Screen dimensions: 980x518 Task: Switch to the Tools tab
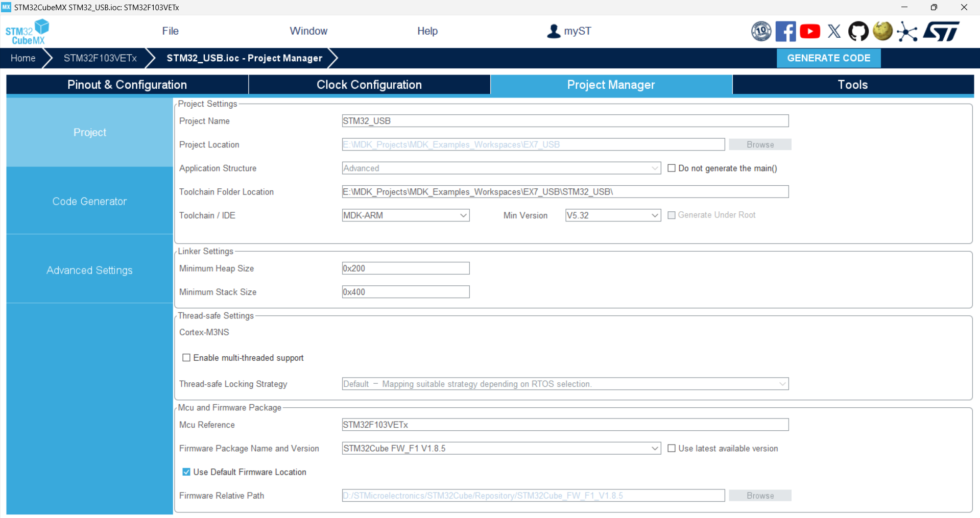[x=853, y=85]
